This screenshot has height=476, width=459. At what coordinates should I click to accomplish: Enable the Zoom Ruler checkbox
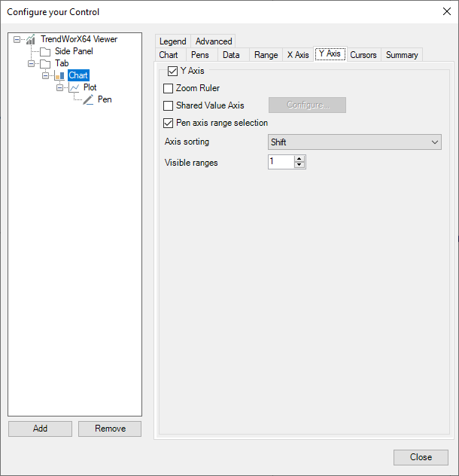(x=168, y=88)
